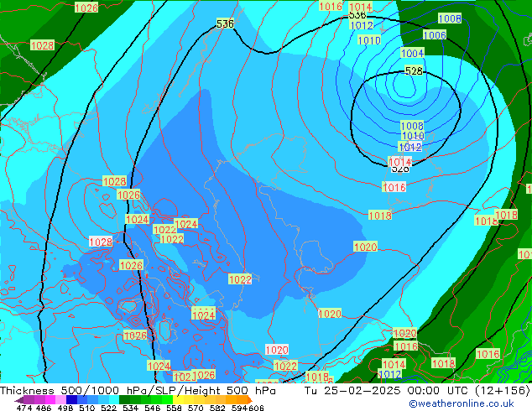
Task: Click the 1004 isobar label
Action: click(412, 53)
